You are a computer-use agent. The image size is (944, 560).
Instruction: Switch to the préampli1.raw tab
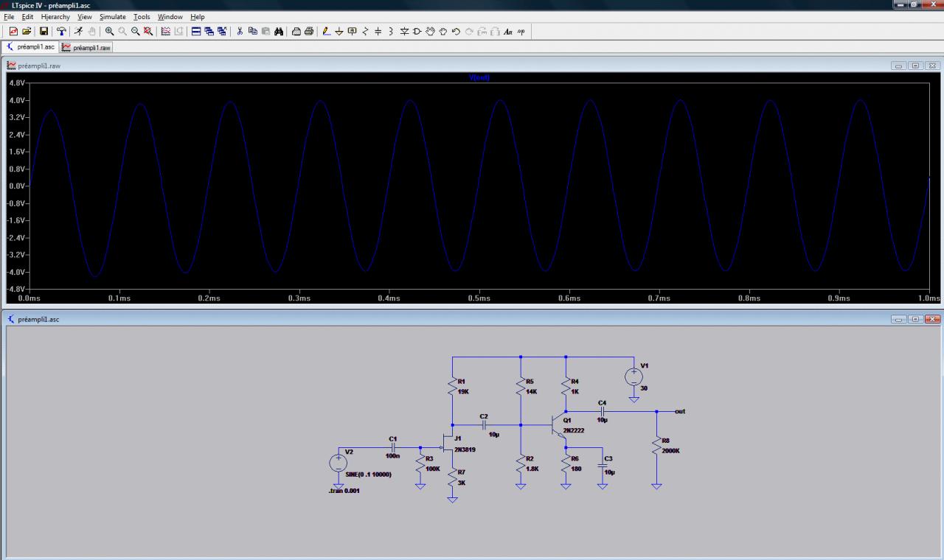point(87,47)
